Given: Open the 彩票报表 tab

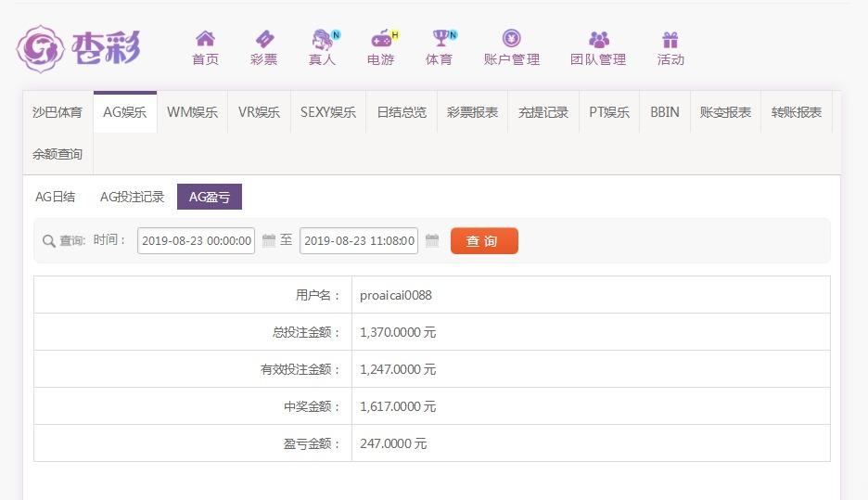Looking at the screenshot, I should [472, 112].
